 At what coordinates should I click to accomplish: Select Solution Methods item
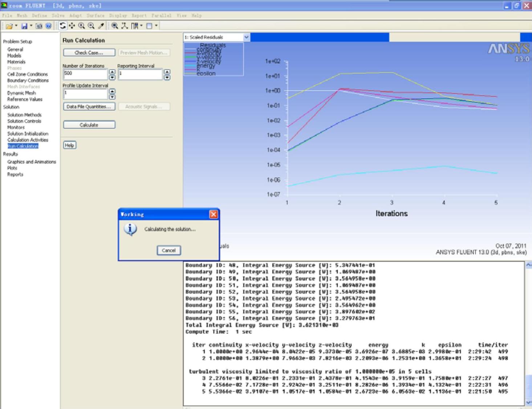[24, 115]
